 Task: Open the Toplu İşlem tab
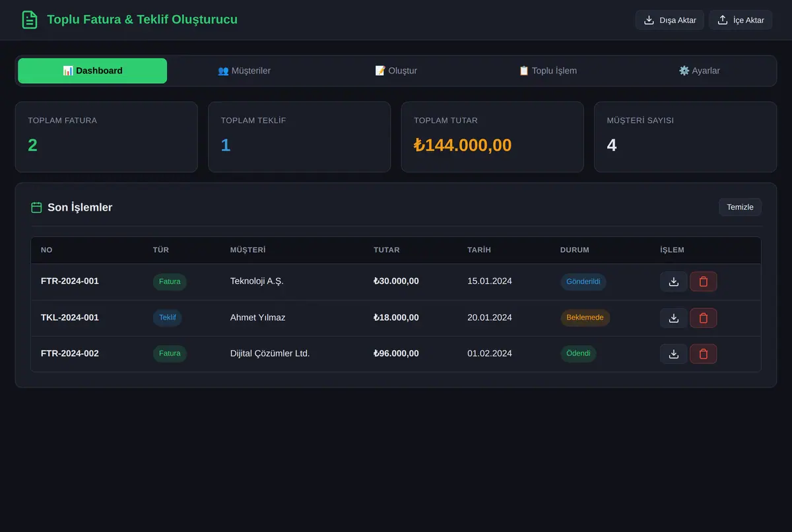tap(548, 71)
